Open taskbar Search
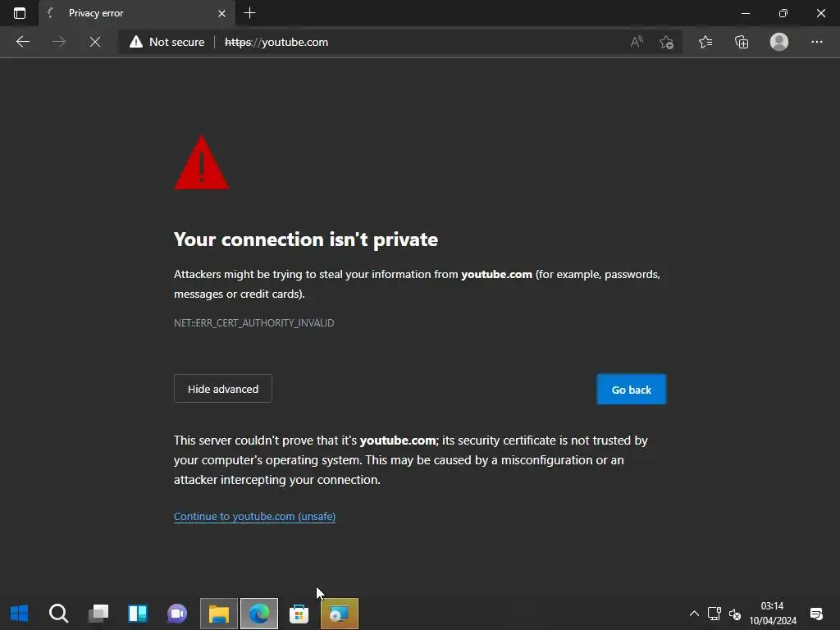 click(58, 614)
